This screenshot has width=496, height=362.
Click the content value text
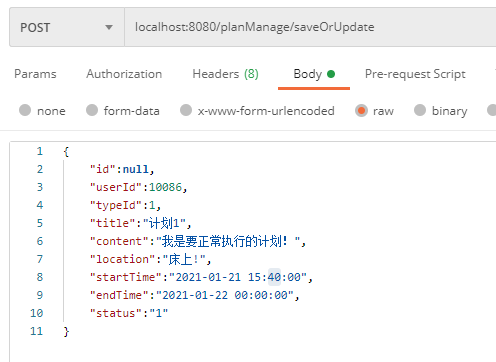[228, 241]
